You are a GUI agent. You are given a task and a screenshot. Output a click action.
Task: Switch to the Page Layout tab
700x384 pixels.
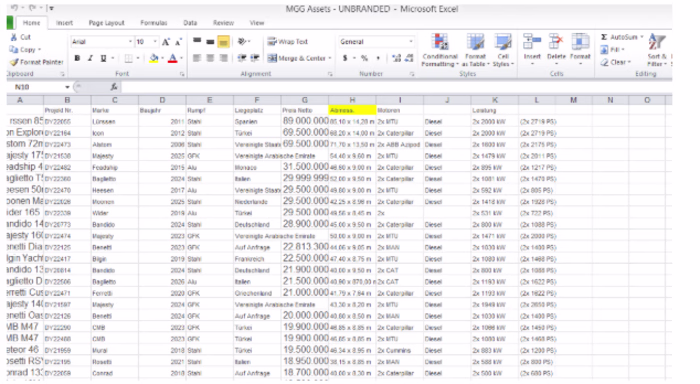point(106,23)
